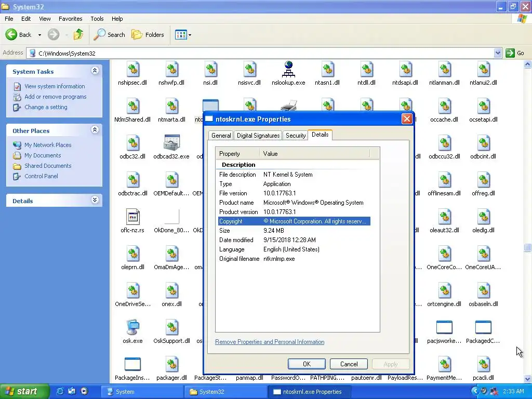Select the Details tab

tap(320, 135)
